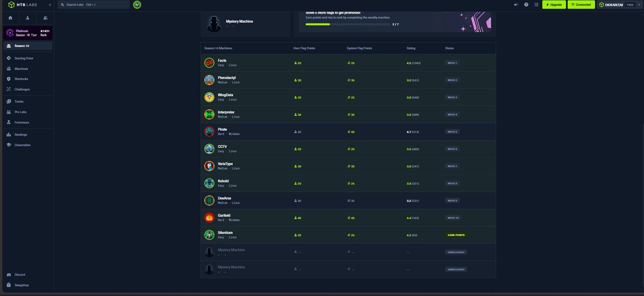
Task: Click the Status column header
Action: [x=449, y=48]
